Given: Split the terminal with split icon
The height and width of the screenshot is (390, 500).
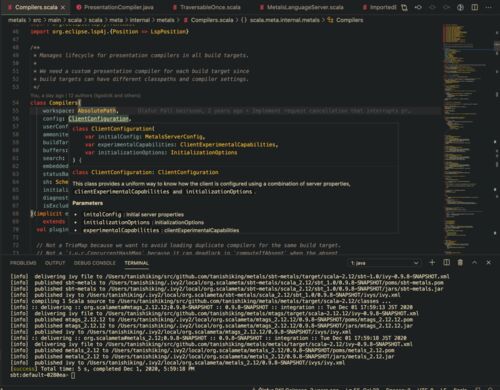Looking at the screenshot, I should coord(447,263).
